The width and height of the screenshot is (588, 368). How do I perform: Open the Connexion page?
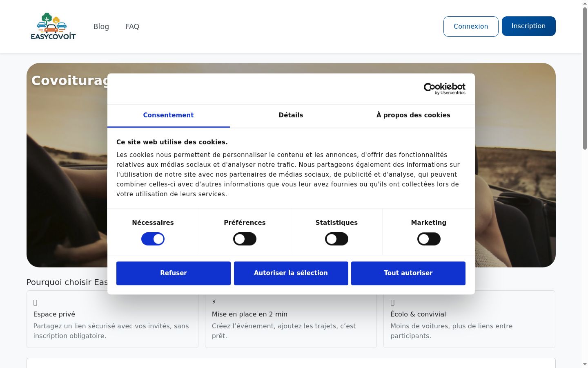tap(471, 27)
